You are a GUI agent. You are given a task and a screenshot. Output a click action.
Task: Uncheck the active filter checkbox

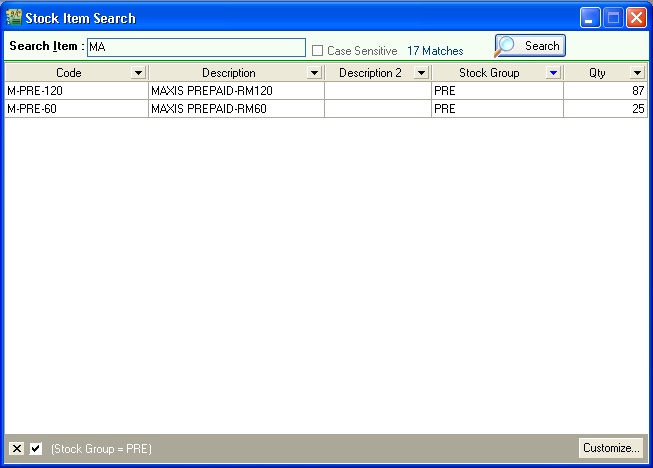tap(36, 448)
